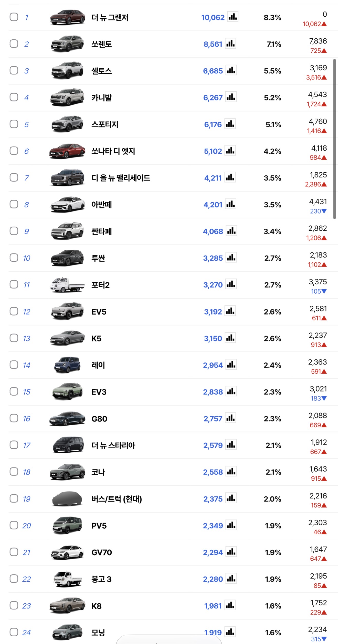Open the chart icon for GV70
Screen dimensions: 338x644
point(231,552)
